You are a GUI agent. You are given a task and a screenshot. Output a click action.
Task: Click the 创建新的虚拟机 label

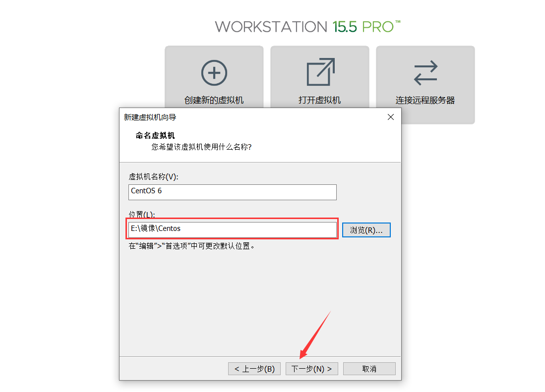click(214, 100)
